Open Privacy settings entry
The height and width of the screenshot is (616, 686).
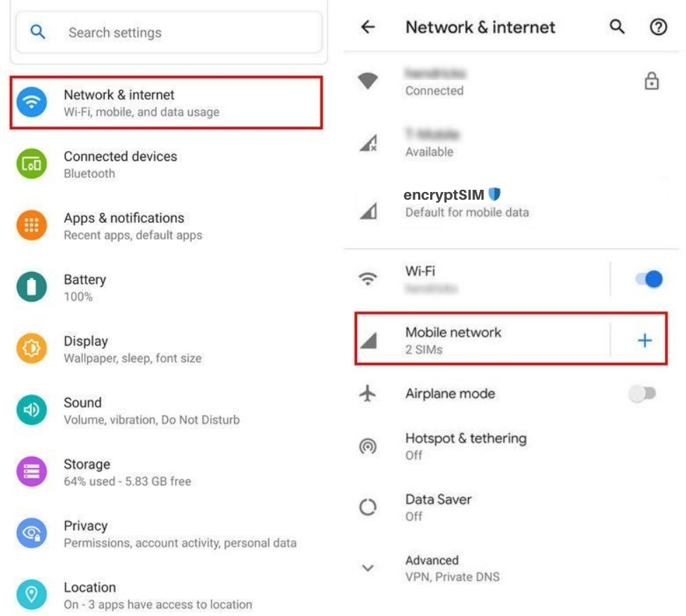179,534
